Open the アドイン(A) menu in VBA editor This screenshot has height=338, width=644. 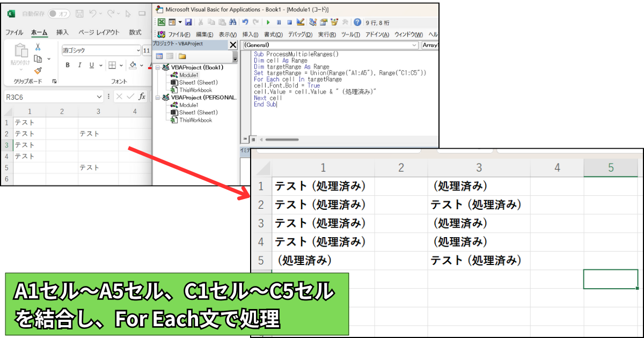coord(377,35)
